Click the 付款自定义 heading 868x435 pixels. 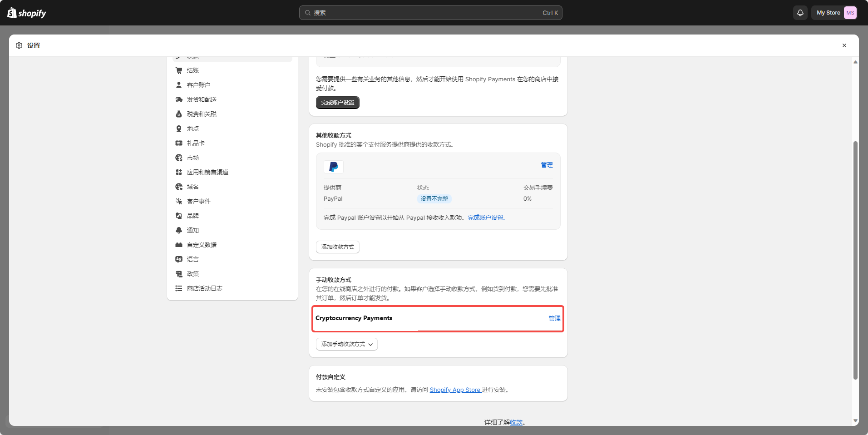click(x=330, y=377)
